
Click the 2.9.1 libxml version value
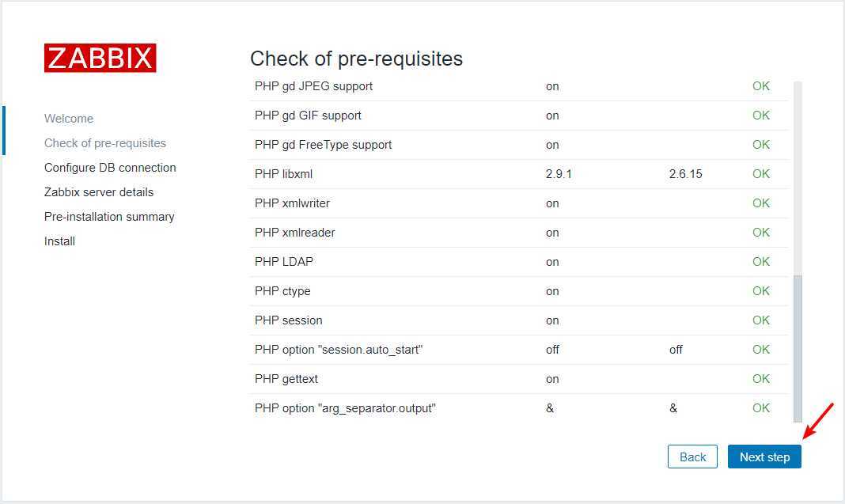pyautogui.click(x=559, y=174)
